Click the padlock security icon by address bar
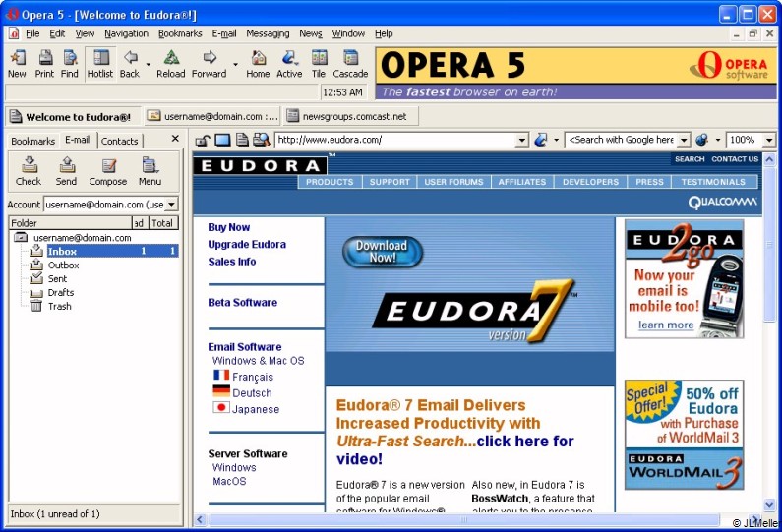The height and width of the screenshot is (532, 782). (202, 140)
